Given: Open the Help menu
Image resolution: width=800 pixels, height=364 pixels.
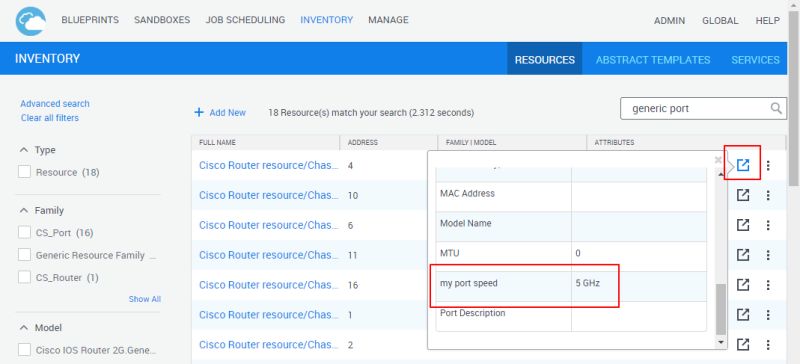Looking at the screenshot, I should (767, 21).
